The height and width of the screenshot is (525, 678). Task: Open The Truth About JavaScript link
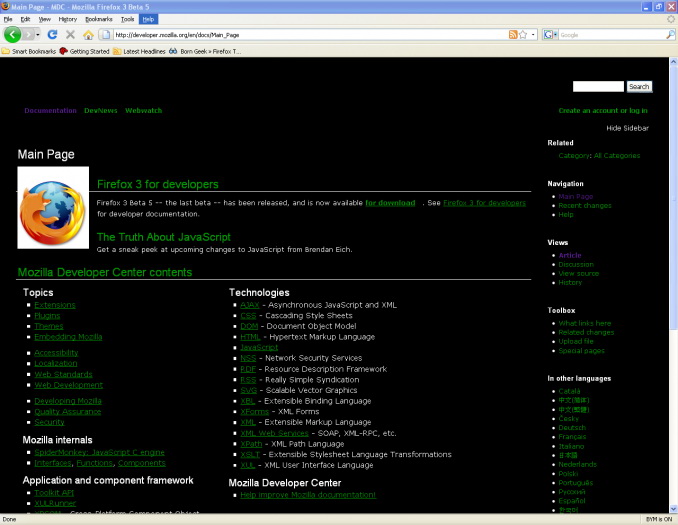(x=164, y=237)
